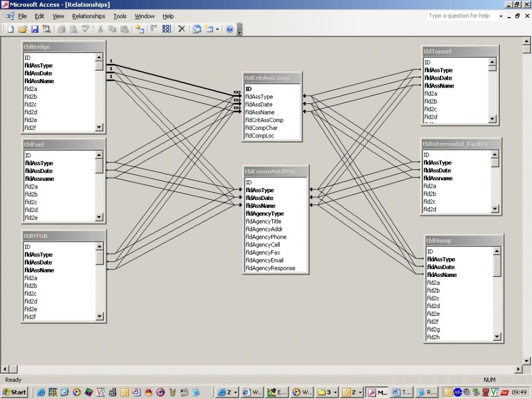Click the tblHump list scroll-down arrow
Screen dimensions: 532x399
(x=497, y=337)
